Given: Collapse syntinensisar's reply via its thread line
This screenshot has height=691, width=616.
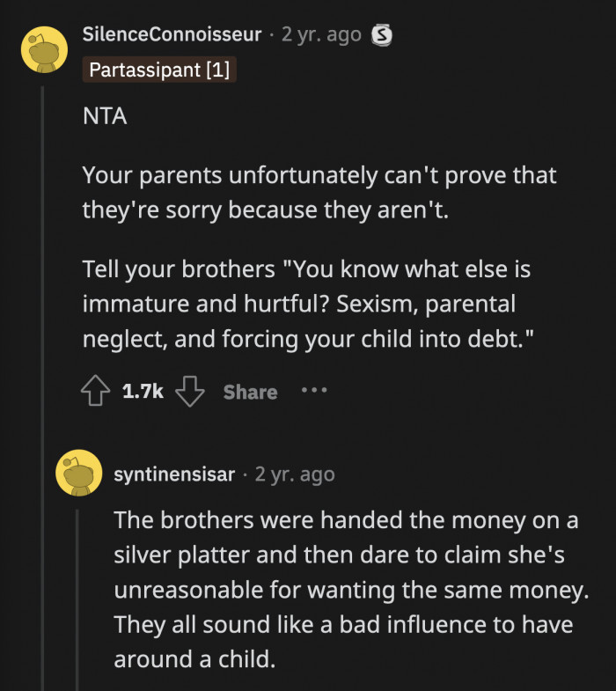Looking at the screenshot, I should click(79, 599).
